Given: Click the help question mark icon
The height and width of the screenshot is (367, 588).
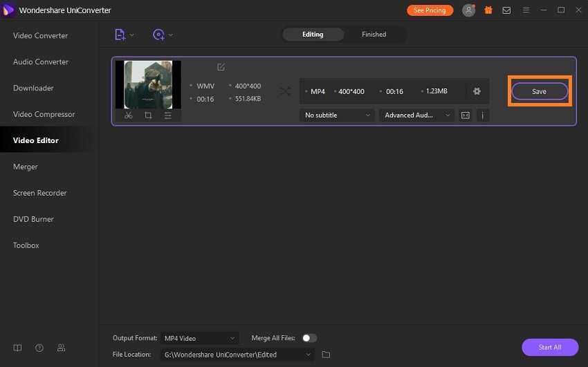Looking at the screenshot, I should pyautogui.click(x=39, y=348).
